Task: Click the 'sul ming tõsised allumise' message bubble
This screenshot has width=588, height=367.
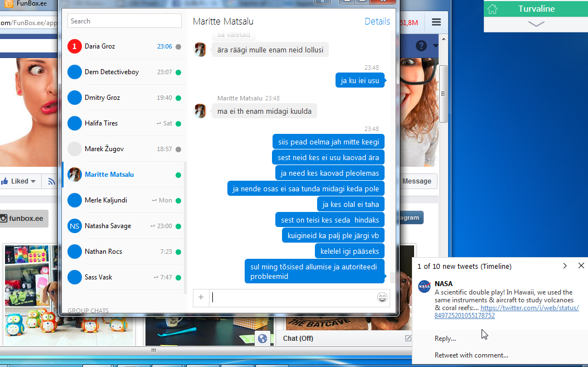Action: [x=315, y=271]
